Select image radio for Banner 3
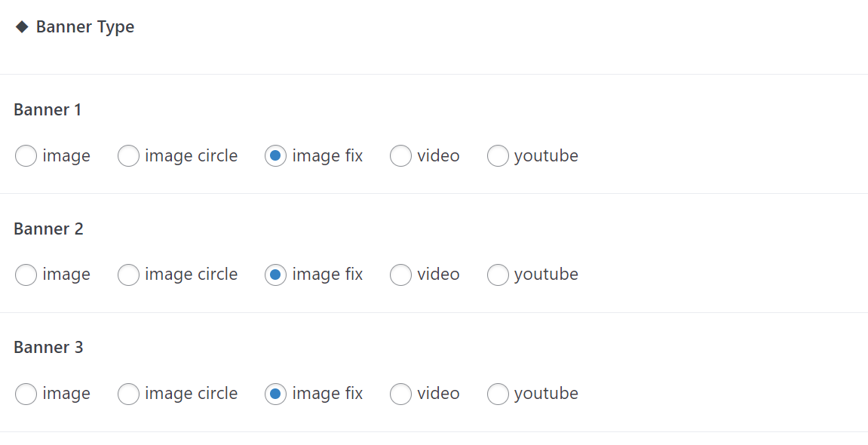868x445 pixels. click(x=26, y=394)
